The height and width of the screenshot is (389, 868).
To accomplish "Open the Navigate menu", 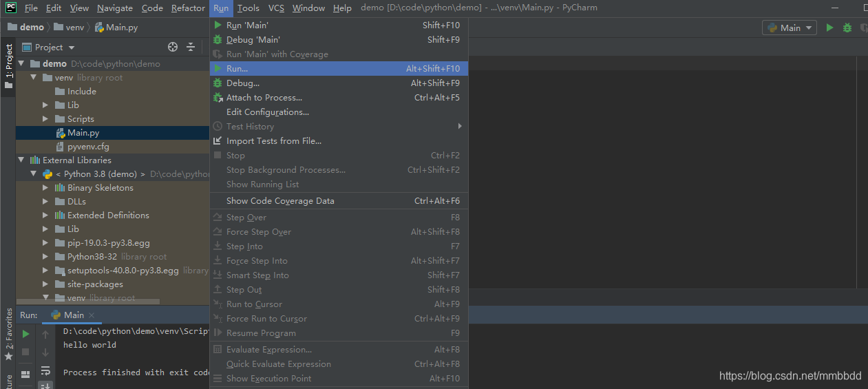I will coord(115,8).
